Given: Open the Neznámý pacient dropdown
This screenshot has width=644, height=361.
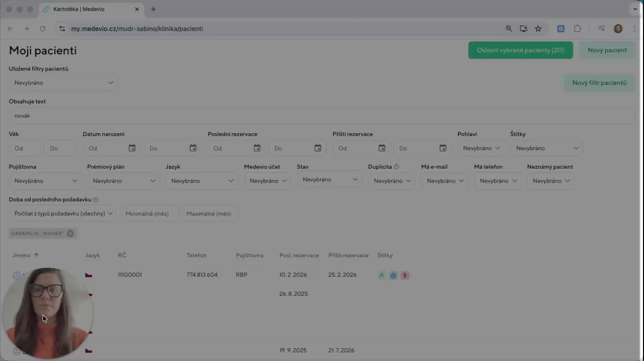Looking at the screenshot, I should [551, 181].
